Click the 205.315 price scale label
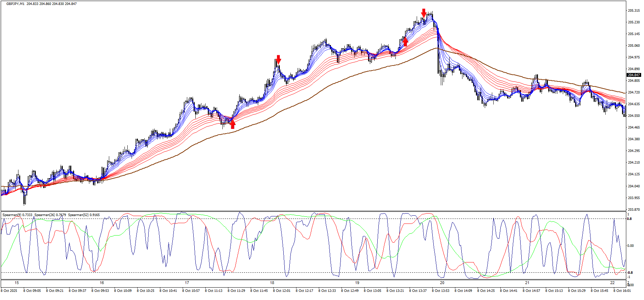Viewport: 644px width, 300px height. (x=634, y=11)
